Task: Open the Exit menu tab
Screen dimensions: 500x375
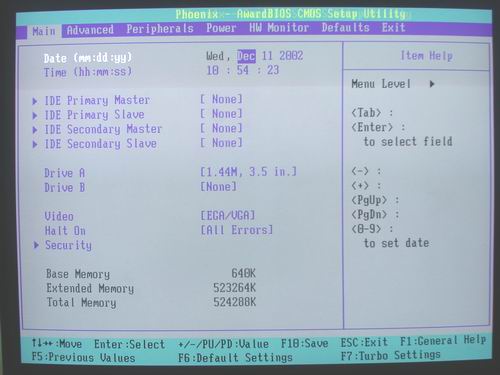Action: pyautogui.click(x=394, y=27)
